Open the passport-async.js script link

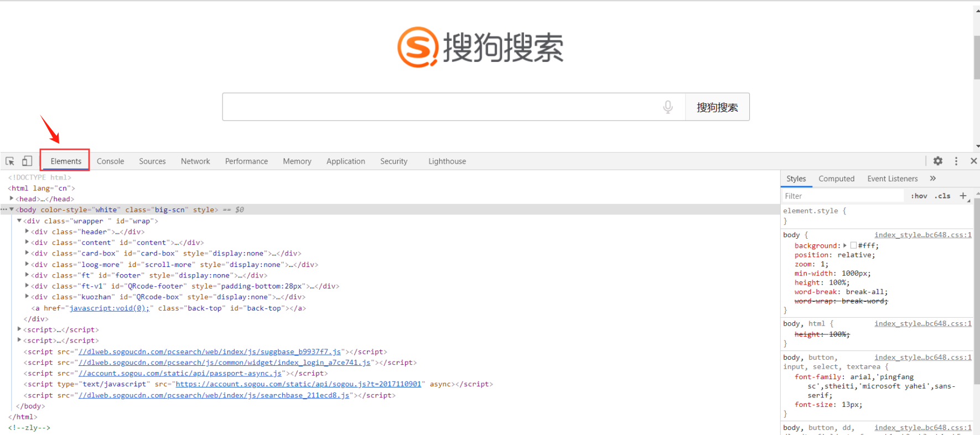180,374
